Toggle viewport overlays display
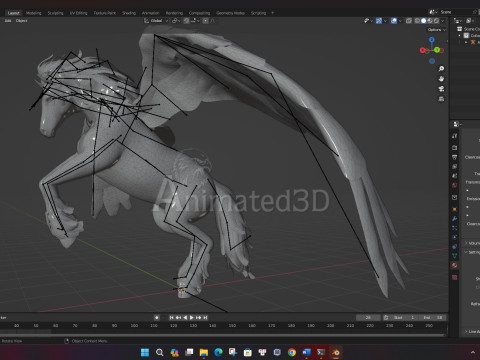 pos(394,21)
